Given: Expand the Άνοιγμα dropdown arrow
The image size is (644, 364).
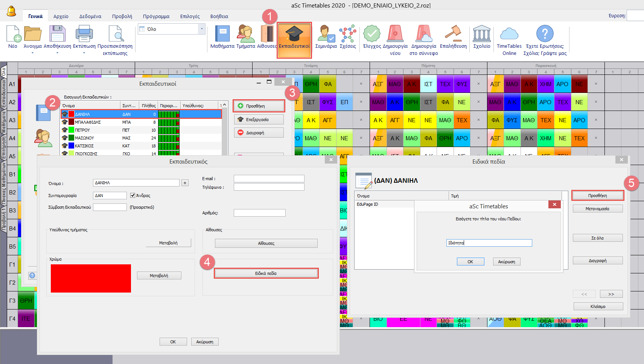Looking at the screenshot, I should click(32, 53).
